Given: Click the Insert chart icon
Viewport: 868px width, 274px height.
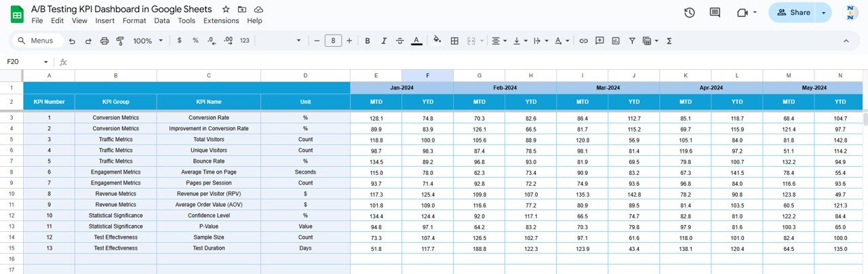Looking at the screenshot, I should 616,41.
